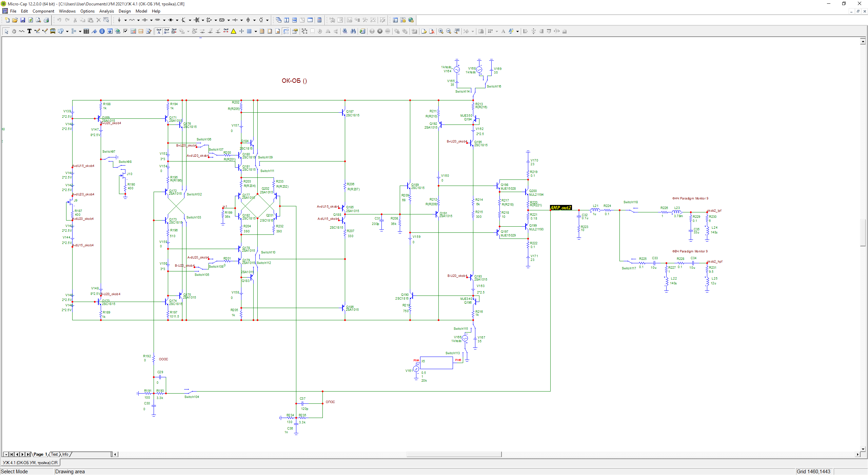Switch to the Text page tab
Screen dimensions: 868x475
click(x=54, y=454)
